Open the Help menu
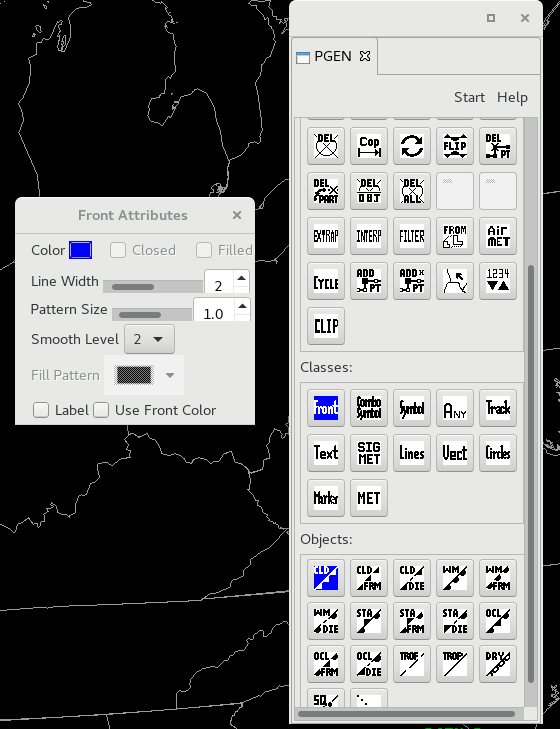Viewport: 560px width, 729px height. 512,97
